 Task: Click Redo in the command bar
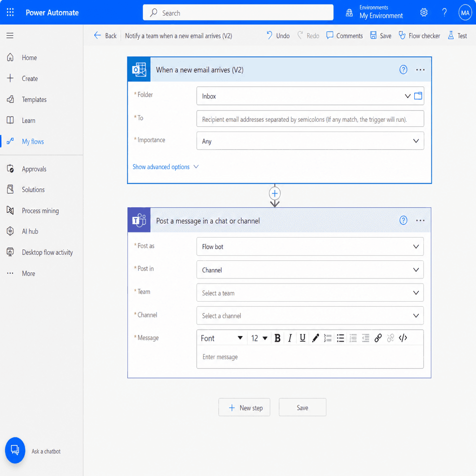point(309,36)
